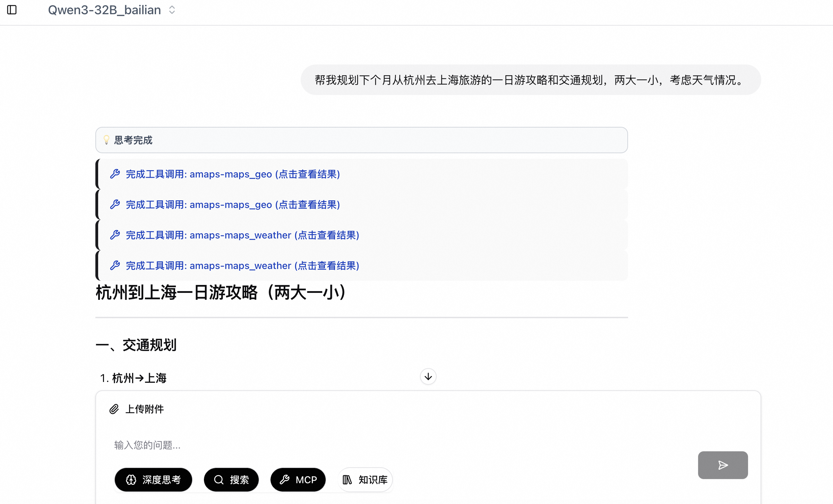This screenshot has width=833, height=504.
Task: Open the first amaps-maps_weather tool call result
Action: [361, 235]
